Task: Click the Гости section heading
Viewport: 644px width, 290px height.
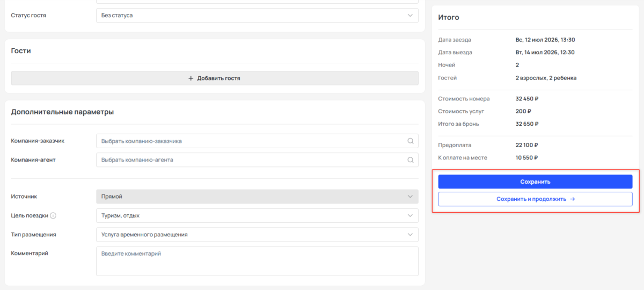Action: pos(21,50)
